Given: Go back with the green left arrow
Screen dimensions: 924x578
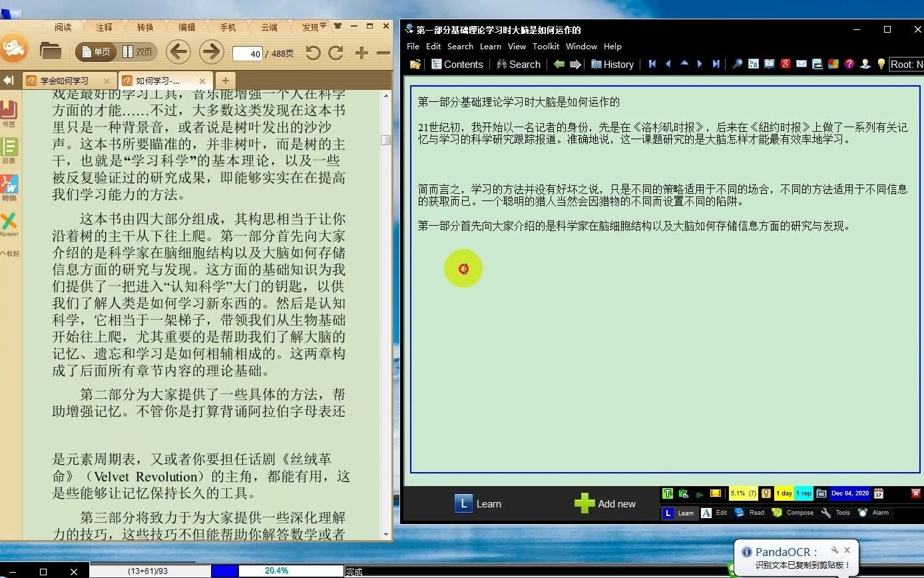Looking at the screenshot, I should 559,65.
